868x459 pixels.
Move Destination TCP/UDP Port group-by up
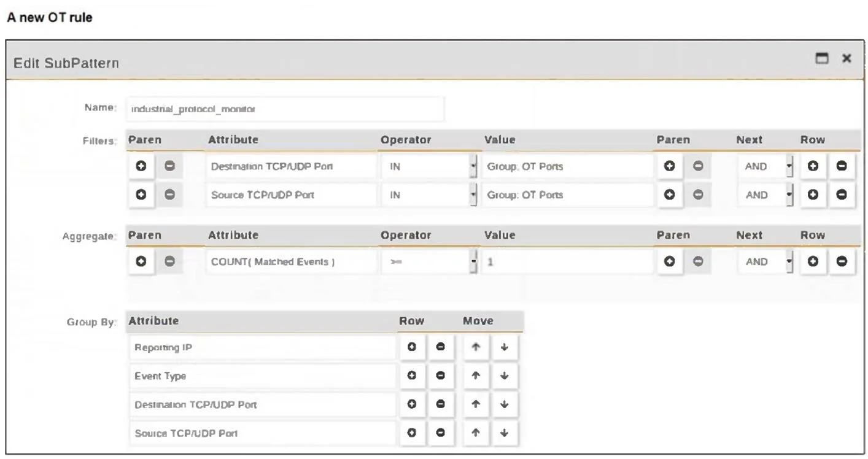click(x=476, y=404)
